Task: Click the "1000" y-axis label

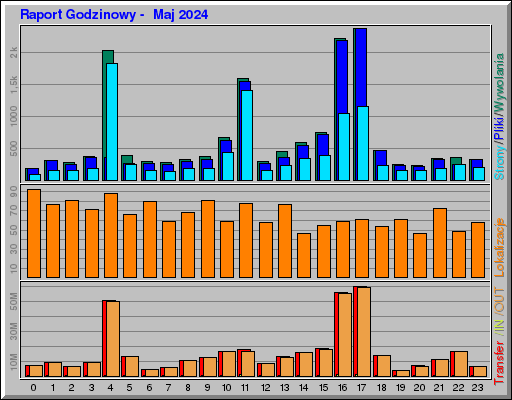Action: tap(14, 116)
